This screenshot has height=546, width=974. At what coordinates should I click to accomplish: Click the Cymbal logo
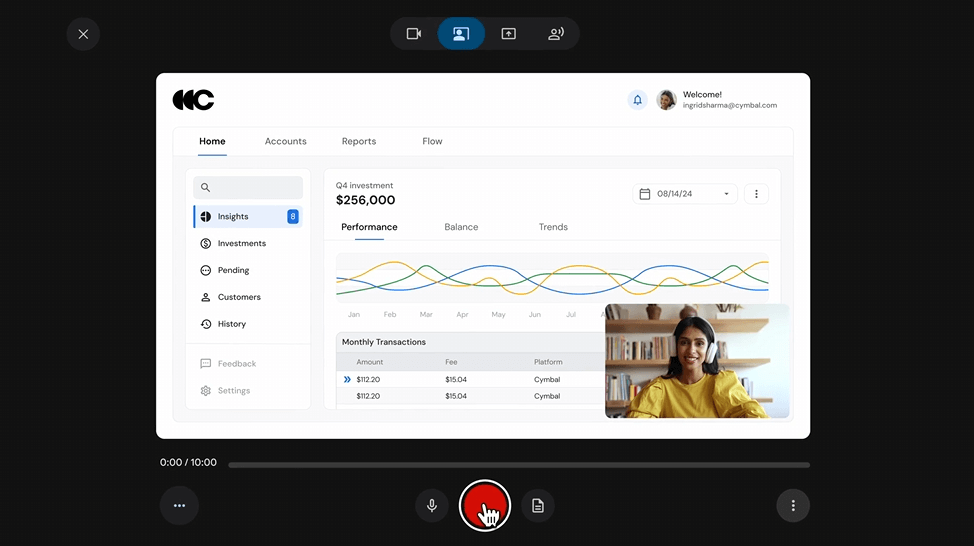193,100
